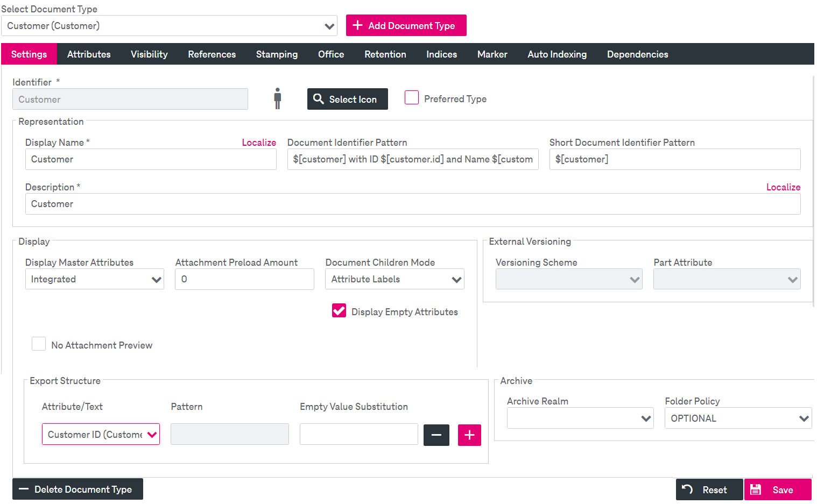Click the pink plus icon in Export Structure
The image size is (817, 504).
point(469,435)
